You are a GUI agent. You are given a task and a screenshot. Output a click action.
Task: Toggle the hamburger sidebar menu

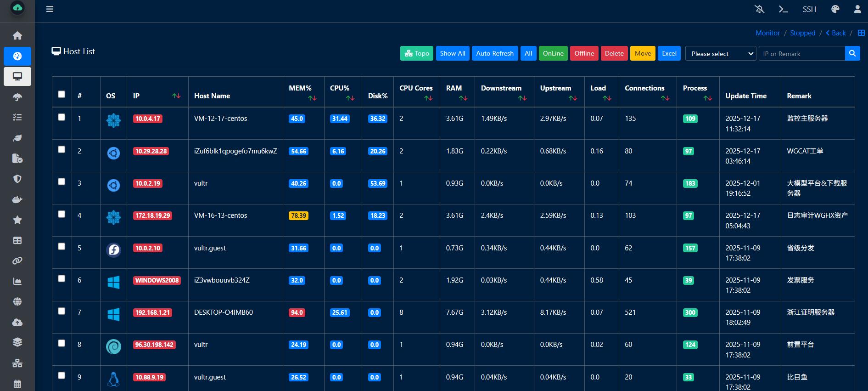(50, 9)
